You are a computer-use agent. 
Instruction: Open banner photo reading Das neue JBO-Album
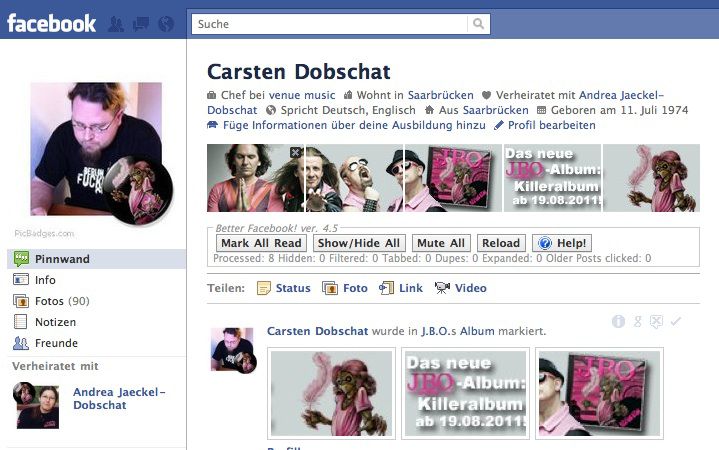pyautogui.click(x=552, y=178)
